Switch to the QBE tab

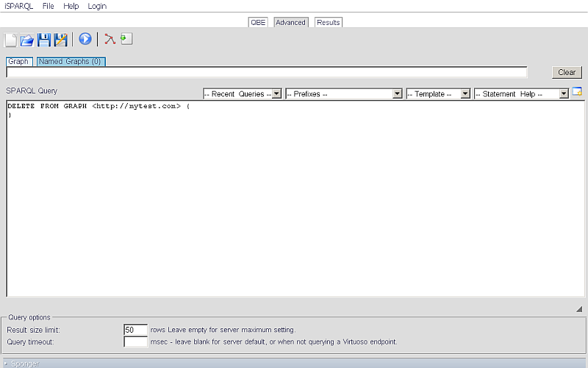(x=258, y=23)
